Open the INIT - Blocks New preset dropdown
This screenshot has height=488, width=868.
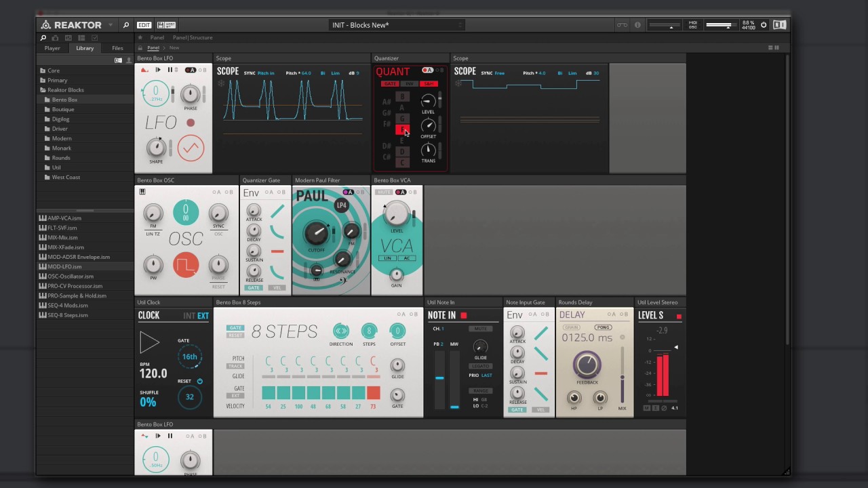pyautogui.click(x=397, y=25)
